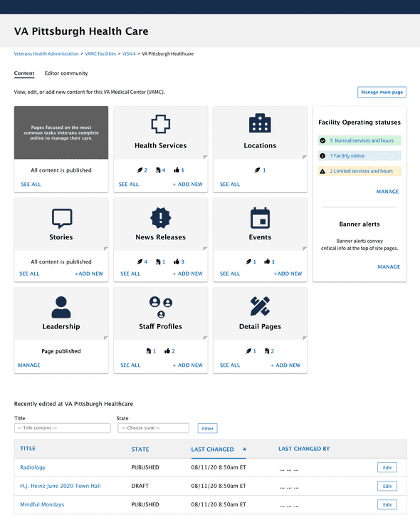Click 2 Limited services and hours status
The image size is (420, 515).
click(x=359, y=171)
